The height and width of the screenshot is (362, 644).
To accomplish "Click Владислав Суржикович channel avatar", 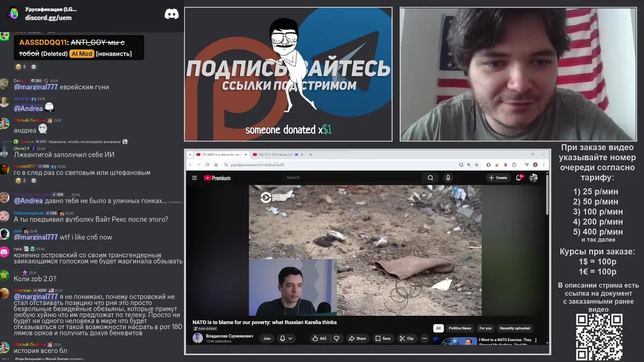I will point(198,338).
